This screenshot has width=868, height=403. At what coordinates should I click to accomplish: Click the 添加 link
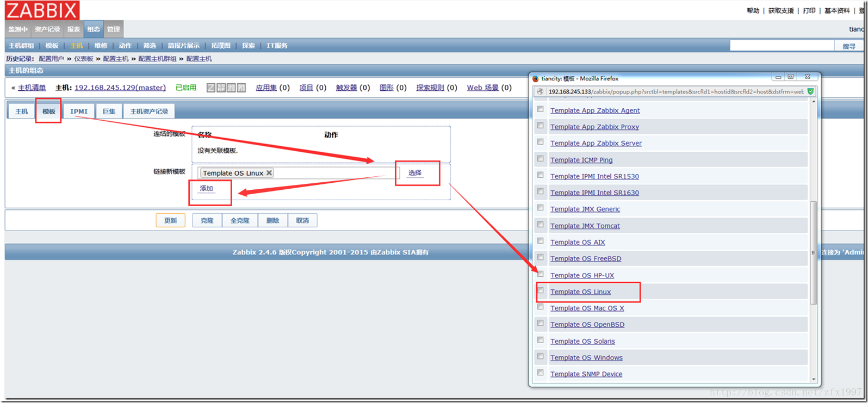click(207, 189)
